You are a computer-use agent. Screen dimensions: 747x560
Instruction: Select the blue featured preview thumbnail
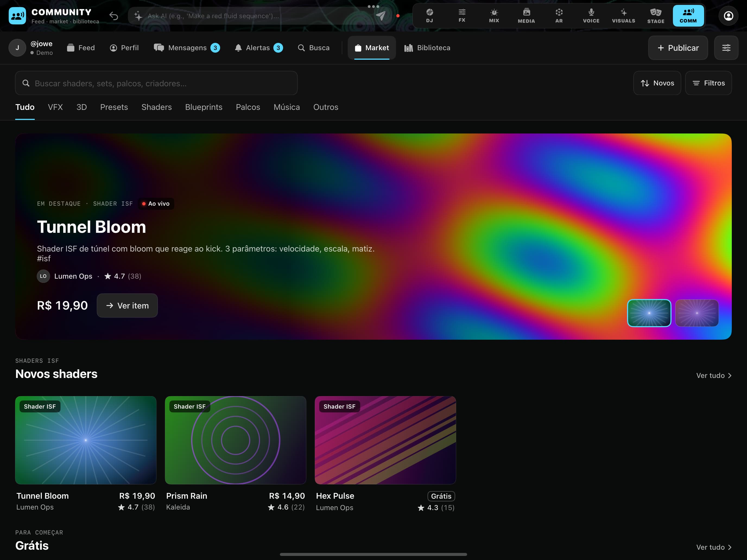pos(649,313)
